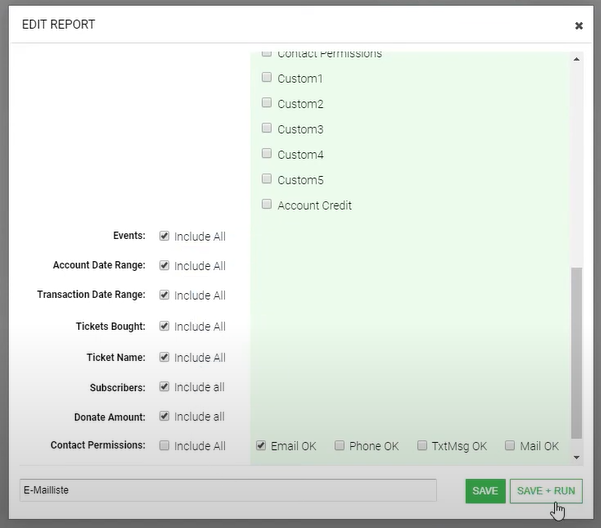Enable the Custom1 checkbox

click(x=267, y=77)
